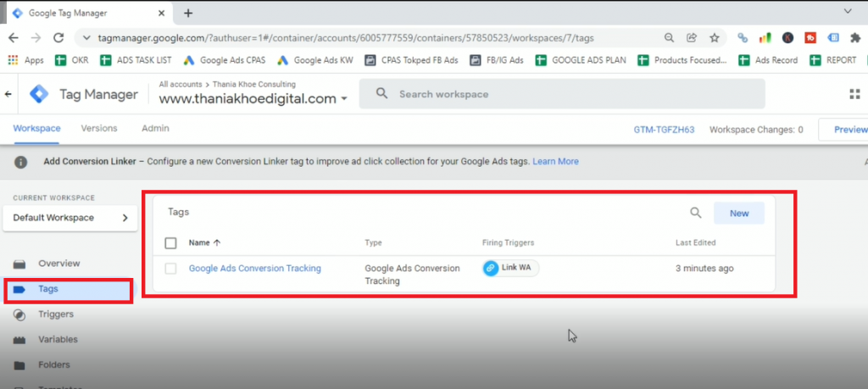Expand the container name dropdown

pyautogui.click(x=344, y=99)
